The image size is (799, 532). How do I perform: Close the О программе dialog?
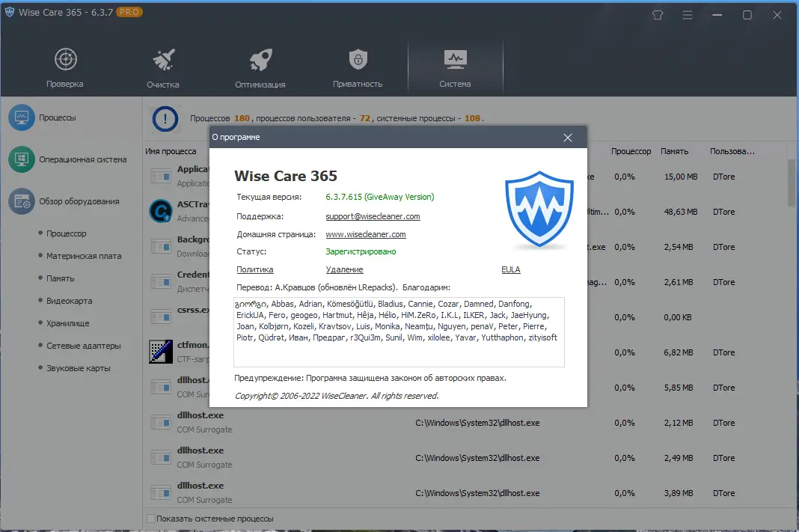(x=568, y=138)
